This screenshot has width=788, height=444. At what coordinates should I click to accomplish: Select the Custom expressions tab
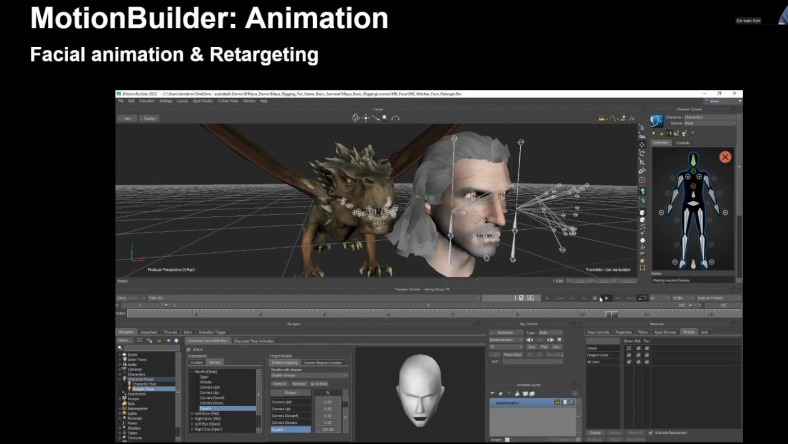point(197,363)
